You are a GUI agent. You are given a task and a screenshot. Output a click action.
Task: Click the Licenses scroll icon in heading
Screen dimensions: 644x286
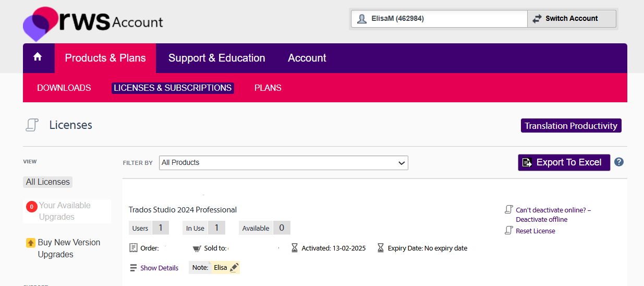tap(32, 125)
